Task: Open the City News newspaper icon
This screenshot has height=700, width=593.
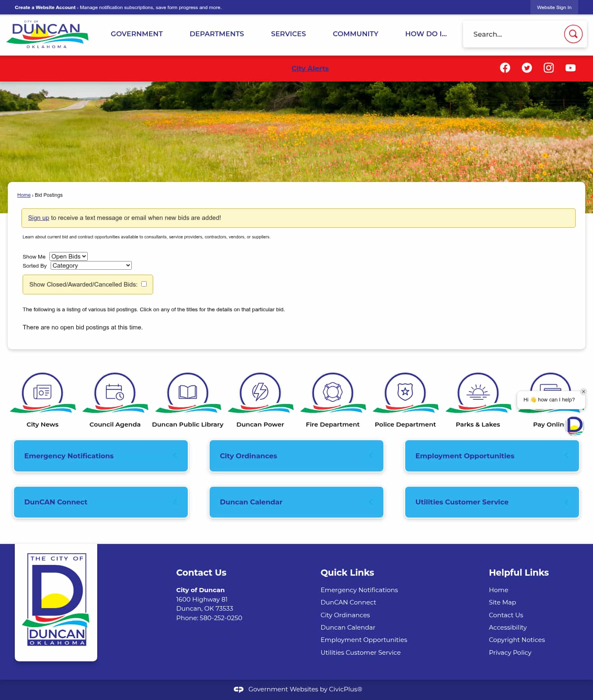Action: (x=42, y=392)
